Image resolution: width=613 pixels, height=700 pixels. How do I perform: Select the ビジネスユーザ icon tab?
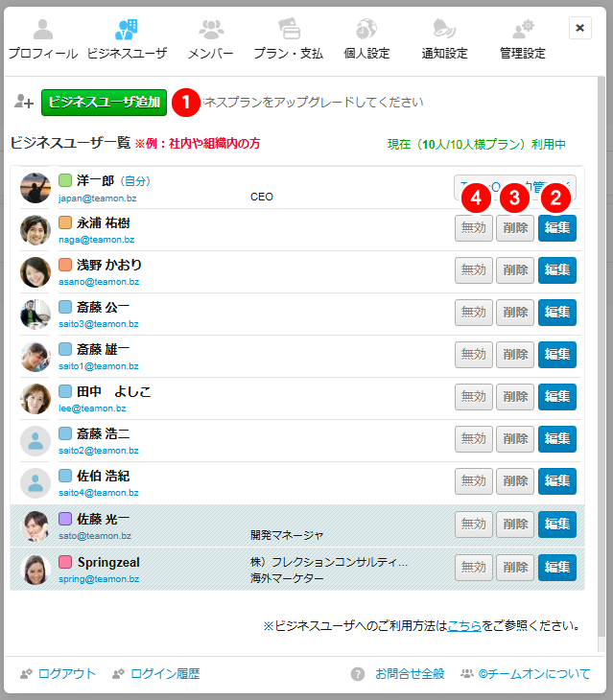126,31
